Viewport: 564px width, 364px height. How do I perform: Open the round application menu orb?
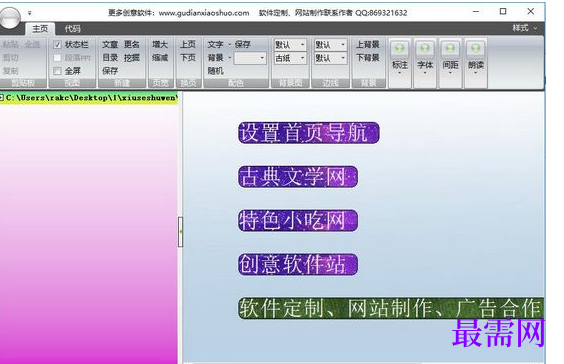coord(9,17)
